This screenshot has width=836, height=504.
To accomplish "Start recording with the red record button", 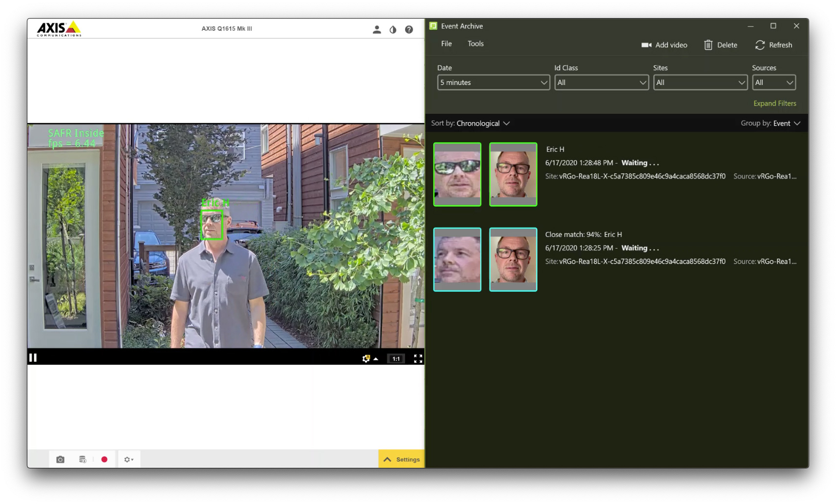I will [x=104, y=459].
